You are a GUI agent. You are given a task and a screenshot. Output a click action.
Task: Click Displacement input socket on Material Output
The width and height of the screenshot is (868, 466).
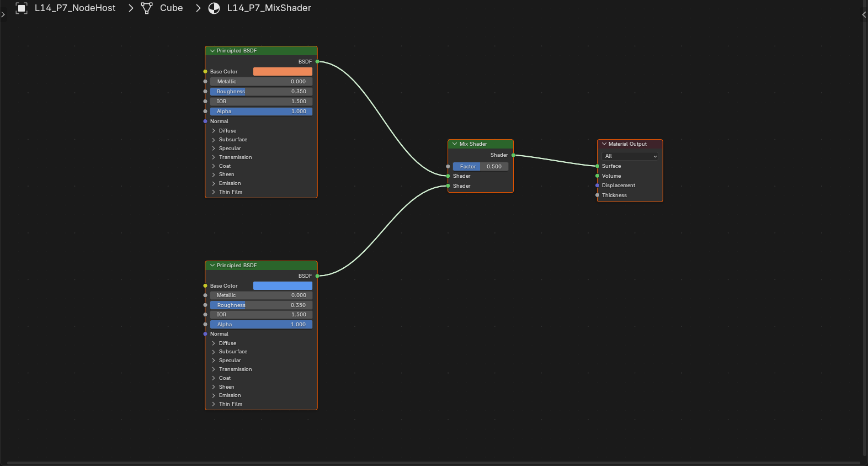coord(598,186)
